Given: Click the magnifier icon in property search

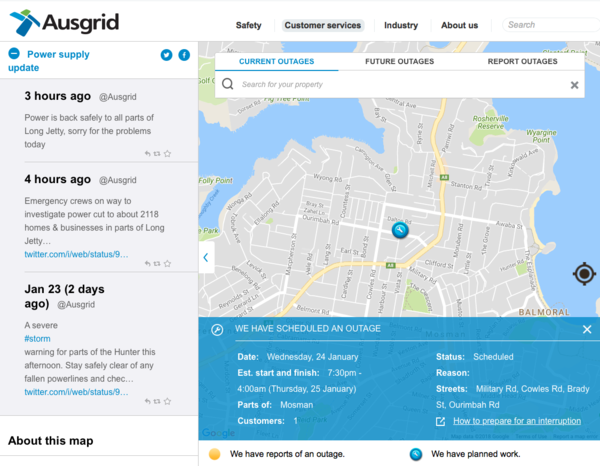Looking at the screenshot, I should 228,84.
